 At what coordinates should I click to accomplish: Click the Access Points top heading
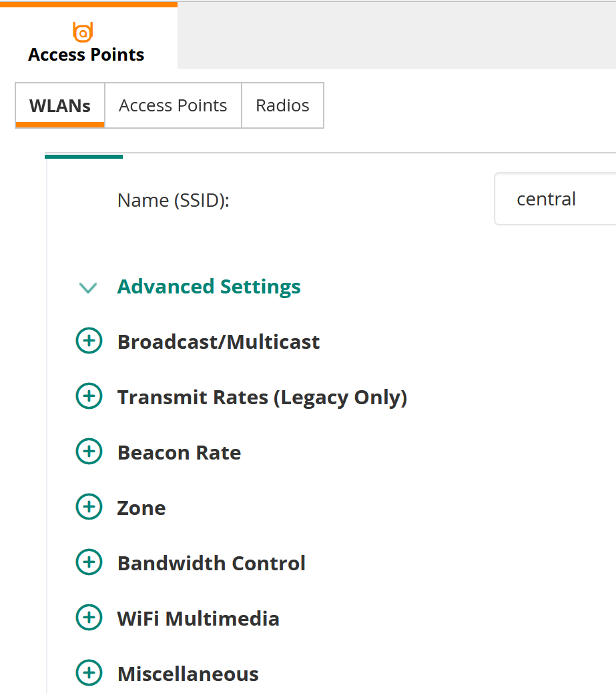coord(86,55)
